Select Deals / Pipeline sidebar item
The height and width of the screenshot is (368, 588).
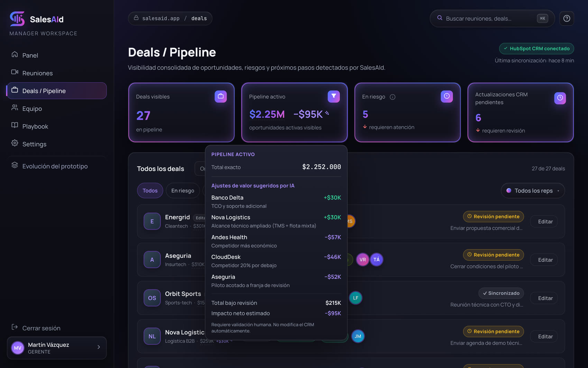56,91
